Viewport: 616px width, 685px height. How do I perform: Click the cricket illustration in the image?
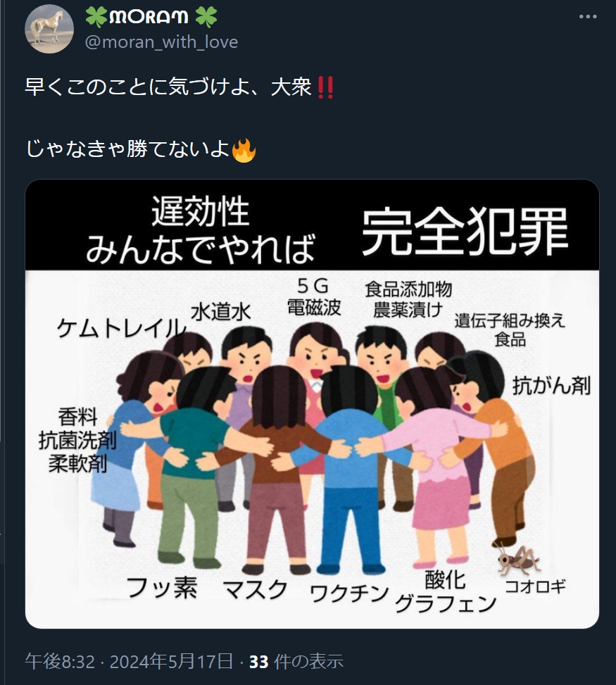(x=517, y=560)
